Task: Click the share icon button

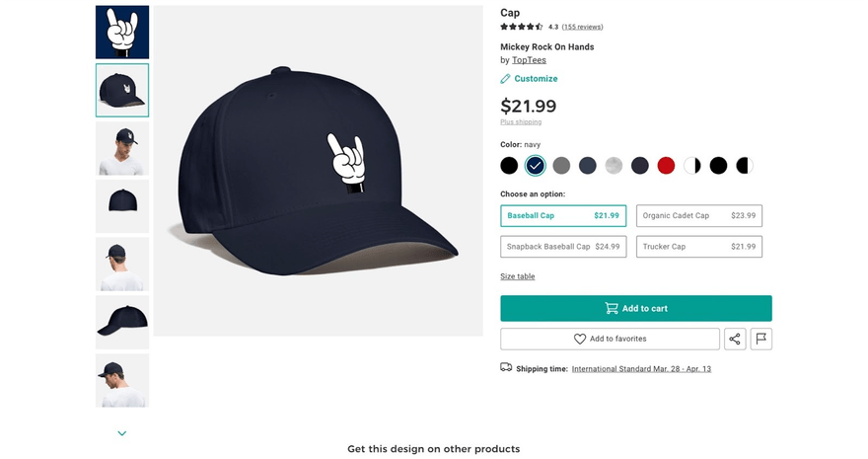Action: click(735, 339)
